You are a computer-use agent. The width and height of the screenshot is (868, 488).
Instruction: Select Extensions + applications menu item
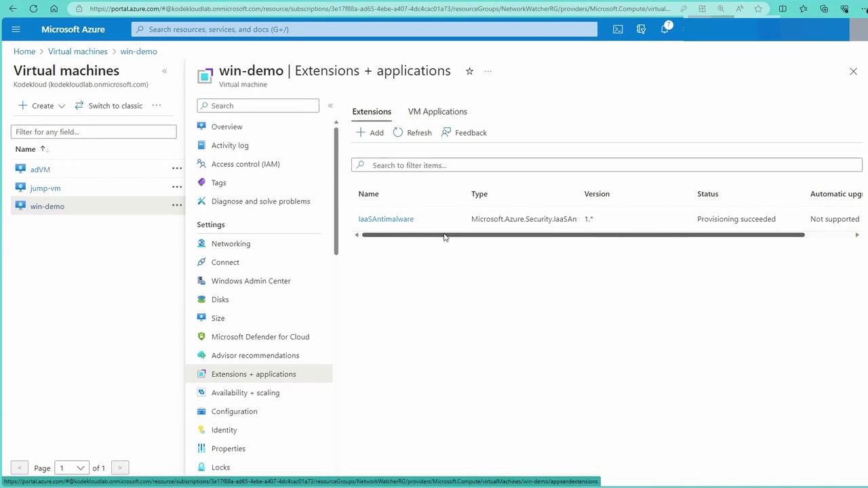point(258,374)
